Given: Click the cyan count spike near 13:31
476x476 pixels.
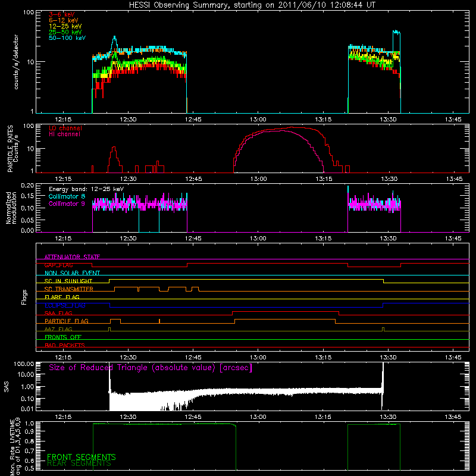Looking at the screenshot, I should (396, 32).
